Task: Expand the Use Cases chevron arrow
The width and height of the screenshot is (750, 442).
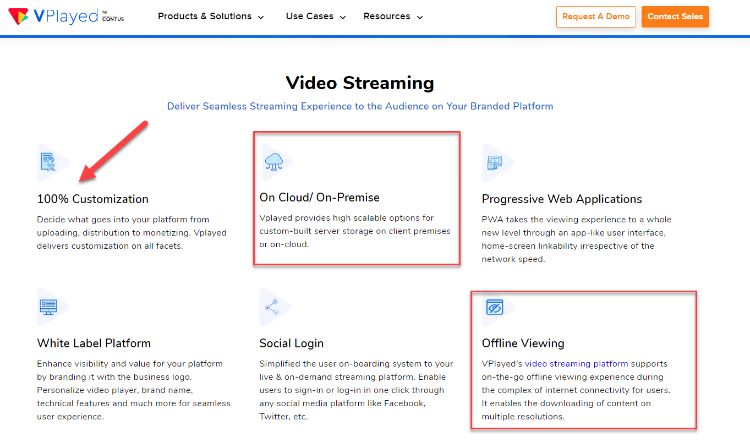Action: click(x=342, y=17)
